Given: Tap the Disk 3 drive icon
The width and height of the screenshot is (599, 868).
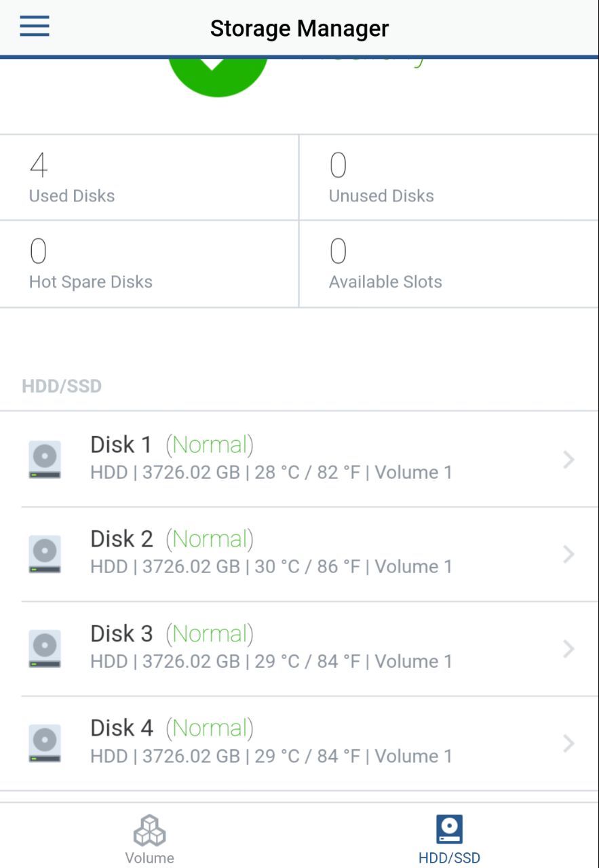Looking at the screenshot, I should [x=45, y=649].
